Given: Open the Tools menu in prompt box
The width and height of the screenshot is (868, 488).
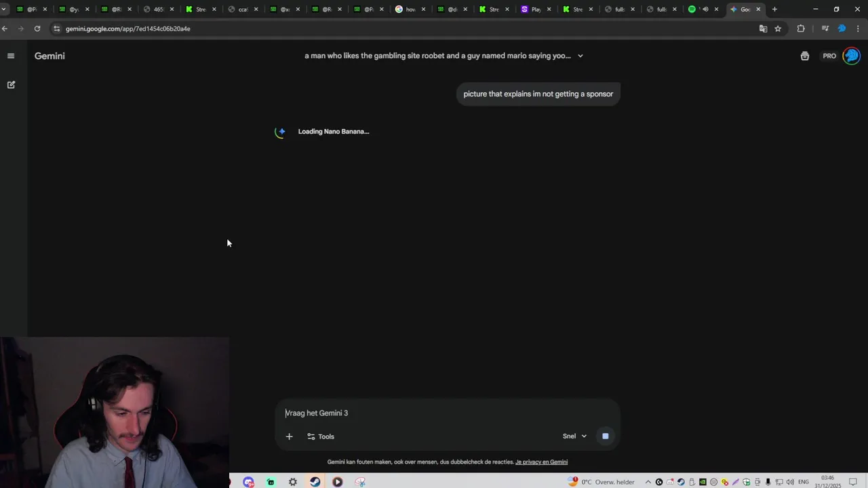Looking at the screenshot, I should (x=321, y=436).
